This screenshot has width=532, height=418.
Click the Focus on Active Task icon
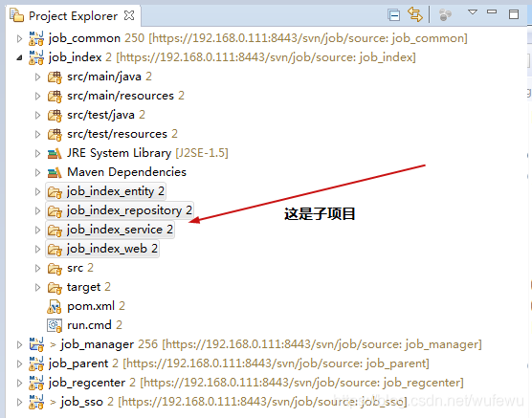click(x=445, y=15)
